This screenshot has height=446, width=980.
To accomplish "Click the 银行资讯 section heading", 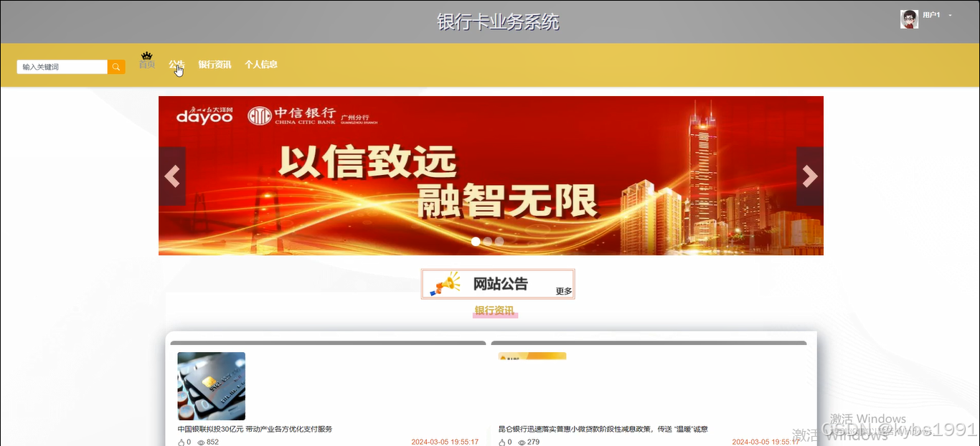I will (494, 310).
